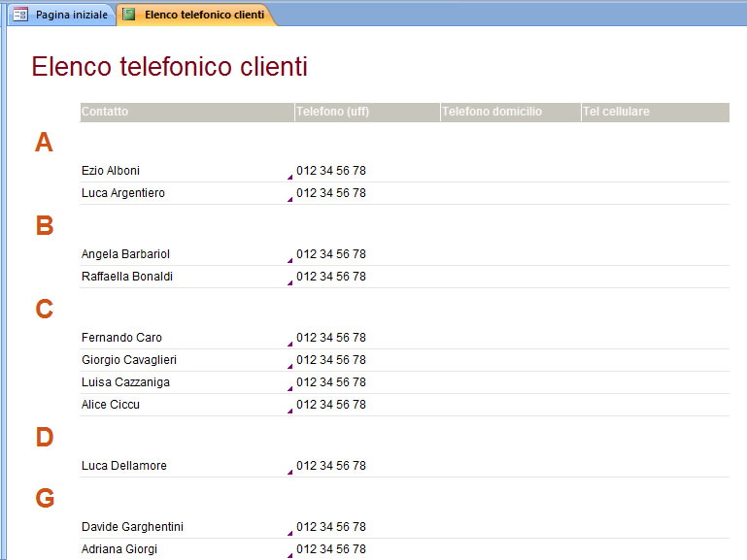This screenshot has height=560, width=747.
Task: Select contact Giorgio Cavaglieri
Action: coord(128,360)
